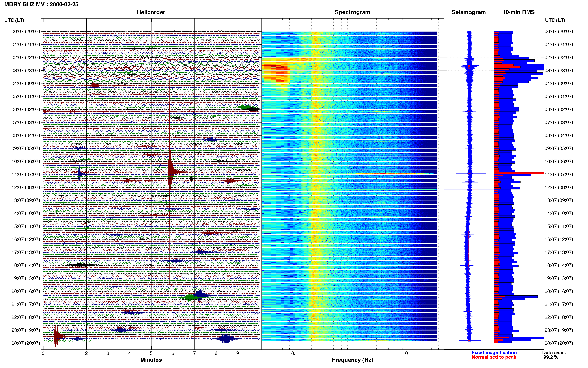Click left time label '15:07 (11:07)'
The image size is (588, 368).
(26, 226)
